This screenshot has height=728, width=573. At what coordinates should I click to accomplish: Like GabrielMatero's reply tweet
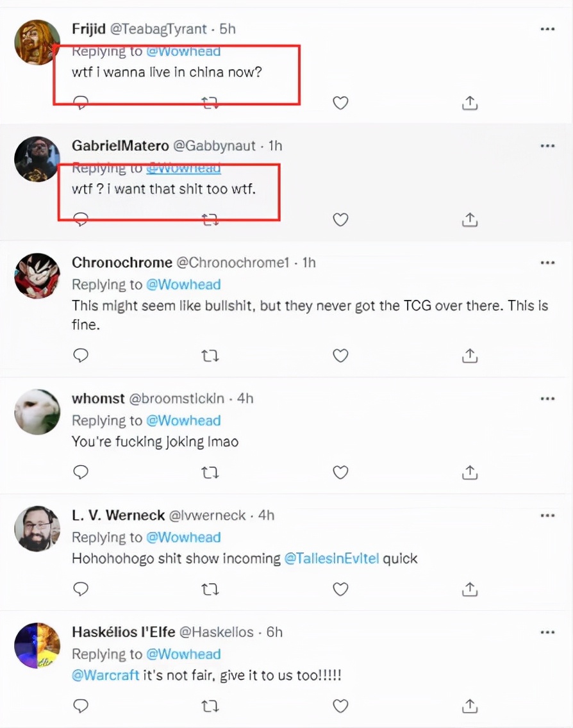tap(340, 220)
